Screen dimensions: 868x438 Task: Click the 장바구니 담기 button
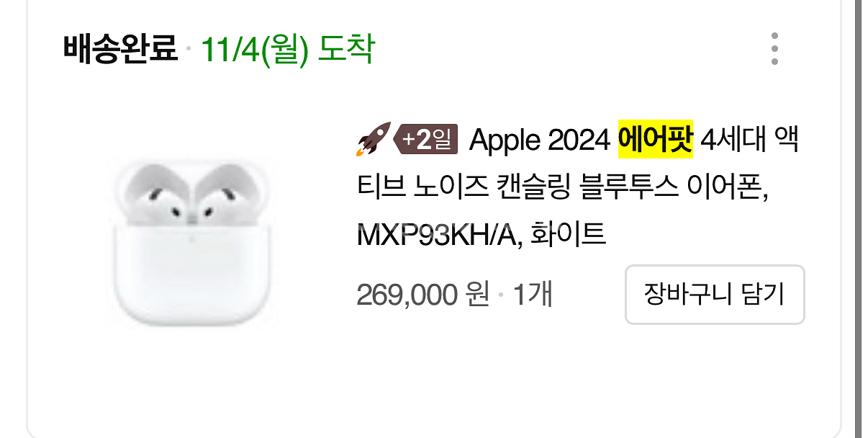[x=714, y=295]
